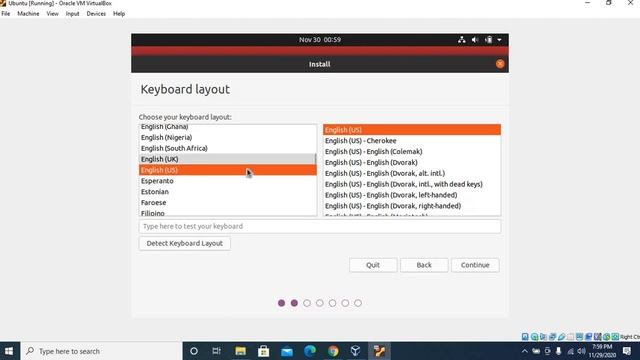
Task: Select Estonian keyboard layout
Action: (x=227, y=191)
